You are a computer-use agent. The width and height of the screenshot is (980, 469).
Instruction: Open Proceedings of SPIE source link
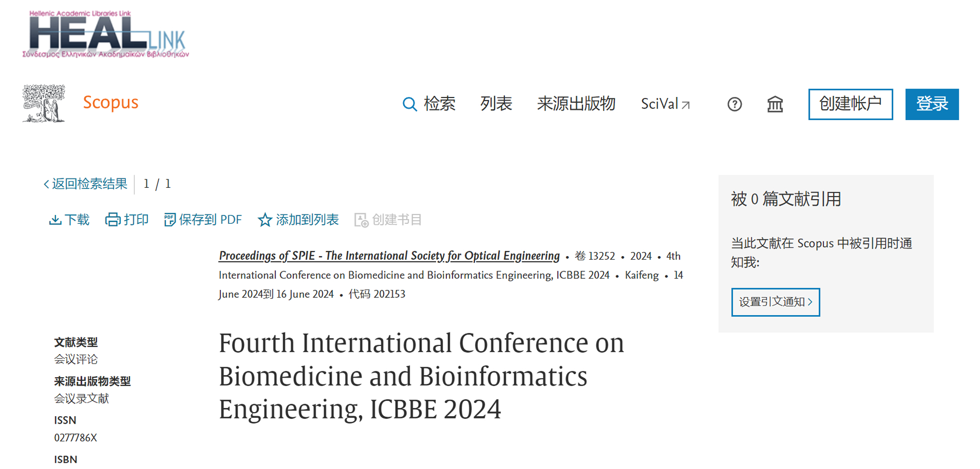tap(389, 256)
